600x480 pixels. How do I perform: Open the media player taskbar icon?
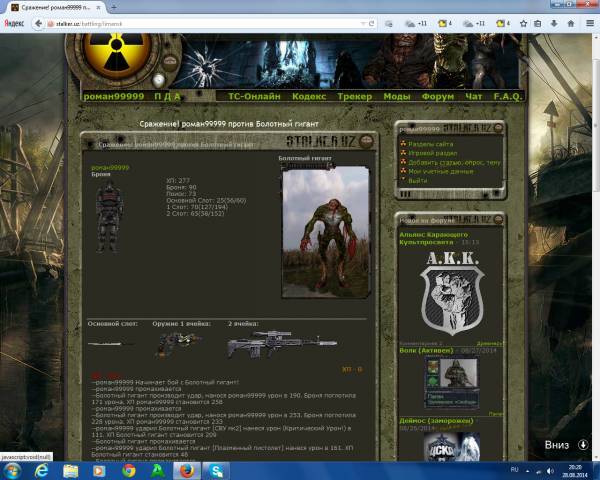coord(99,471)
